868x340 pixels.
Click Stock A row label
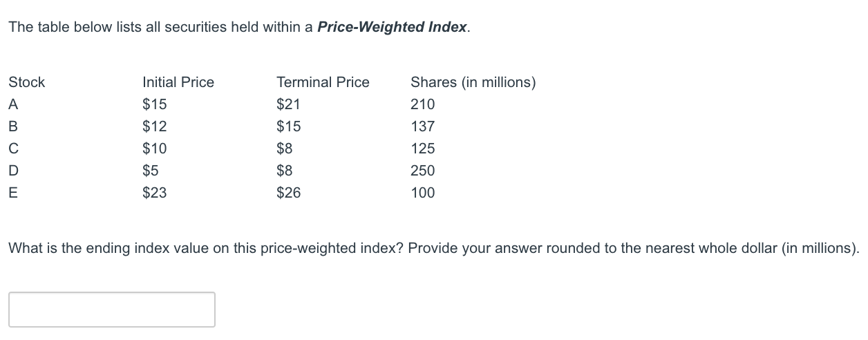pos(13,104)
